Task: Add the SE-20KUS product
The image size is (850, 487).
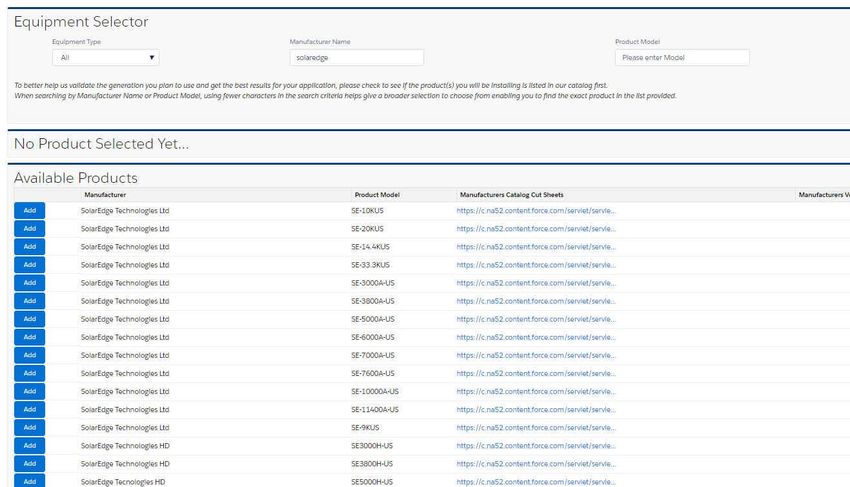Action: click(x=30, y=229)
